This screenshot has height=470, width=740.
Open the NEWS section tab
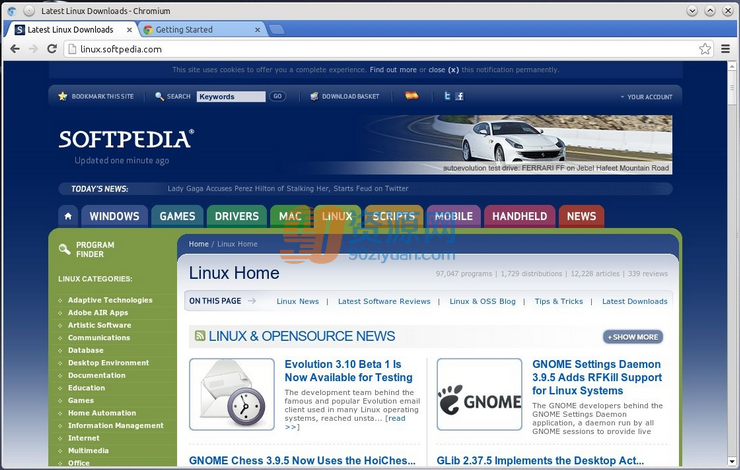click(x=581, y=216)
